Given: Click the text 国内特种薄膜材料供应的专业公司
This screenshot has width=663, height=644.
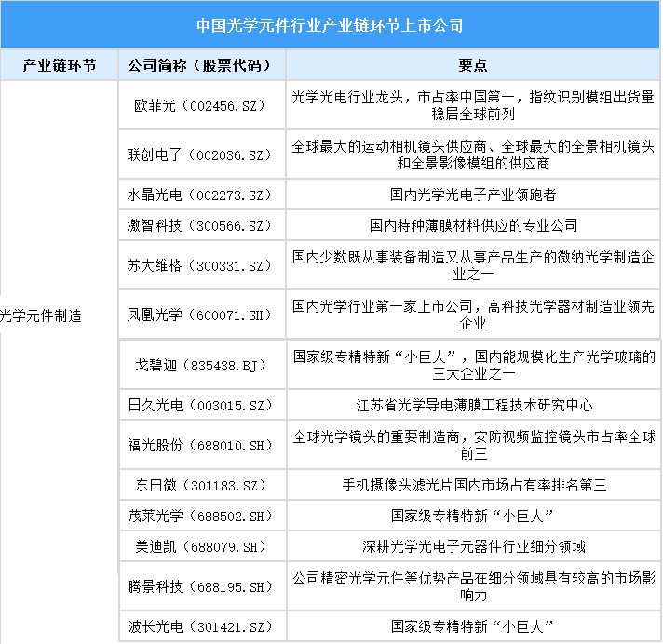Looking at the screenshot, I should (473, 225).
